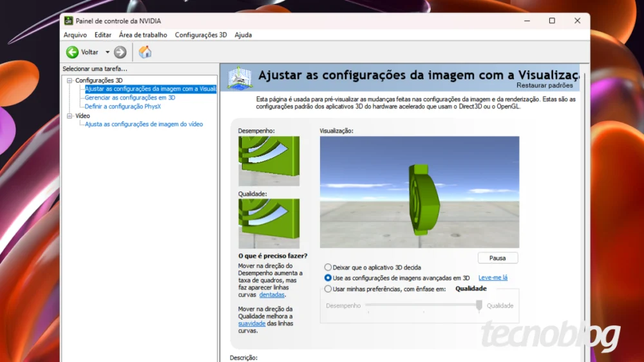Click the forward navigation arrow icon
Viewport: 644px width, 362px height.
tap(120, 52)
